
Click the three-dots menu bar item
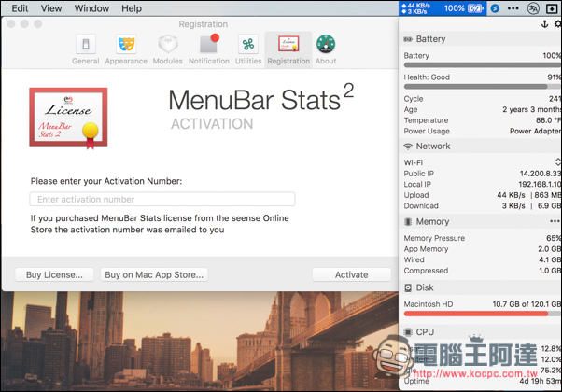513,8
